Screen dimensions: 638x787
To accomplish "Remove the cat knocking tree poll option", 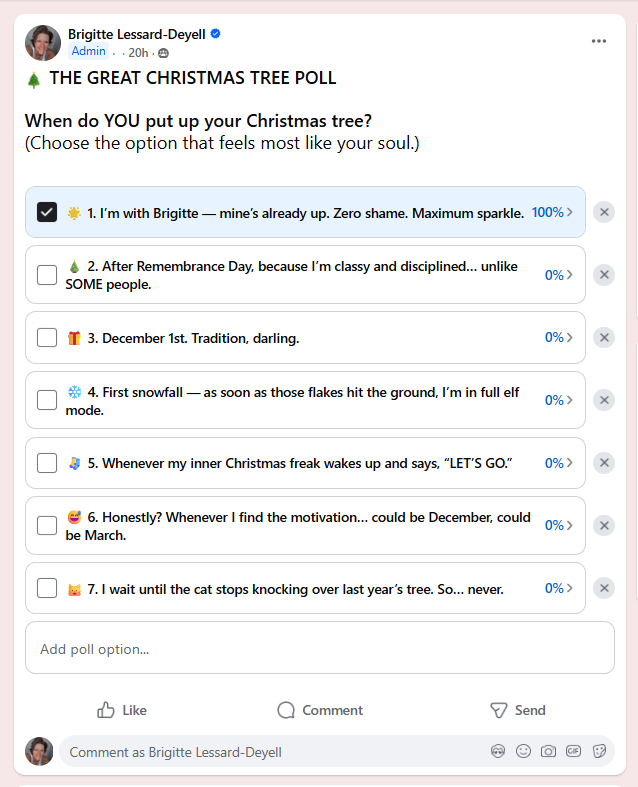I will coord(604,588).
